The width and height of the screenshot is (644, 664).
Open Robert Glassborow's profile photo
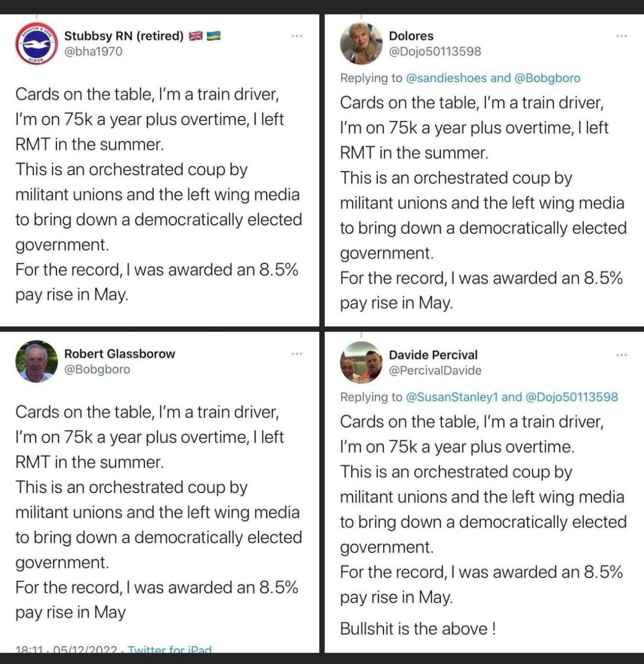[x=36, y=362]
